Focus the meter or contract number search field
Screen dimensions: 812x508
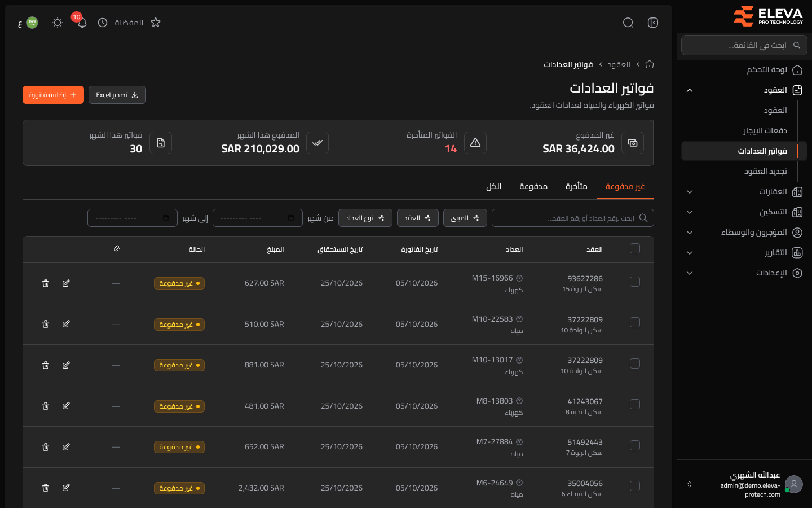point(573,218)
